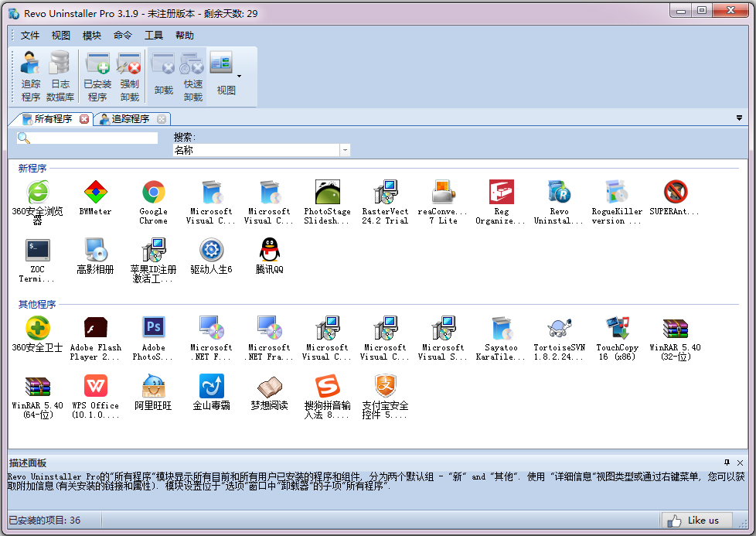Select the 驱动人生6 program icon

[210, 255]
